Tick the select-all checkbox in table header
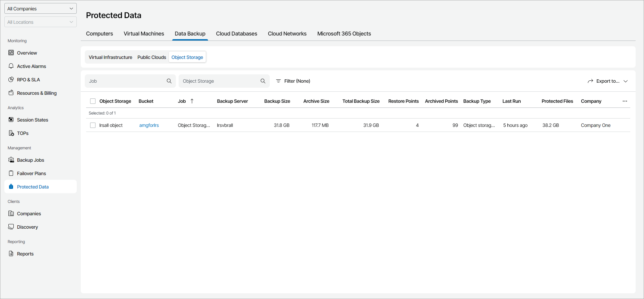This screenshot has height=299, width=644. coord(93,101)
